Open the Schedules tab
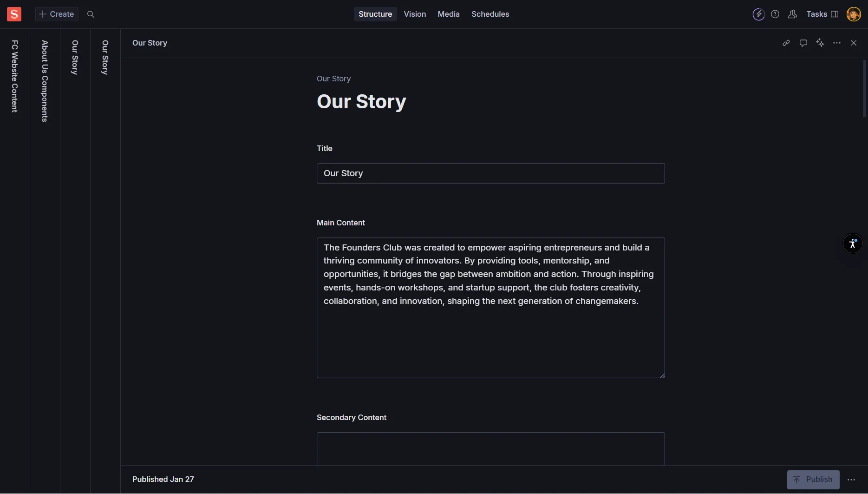 [490, 14]
